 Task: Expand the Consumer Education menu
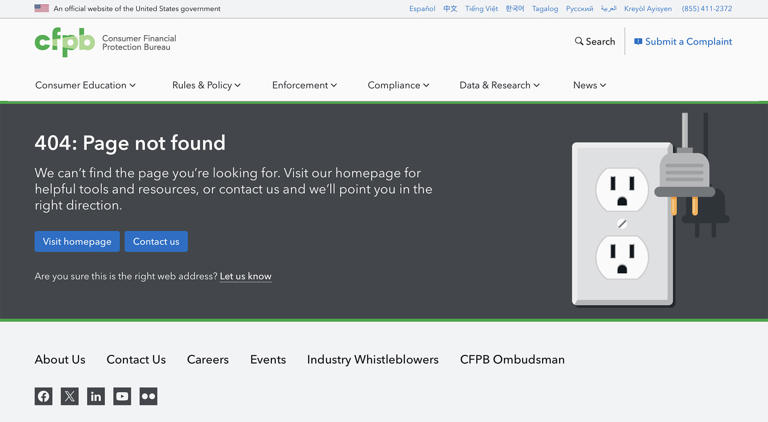85,85
